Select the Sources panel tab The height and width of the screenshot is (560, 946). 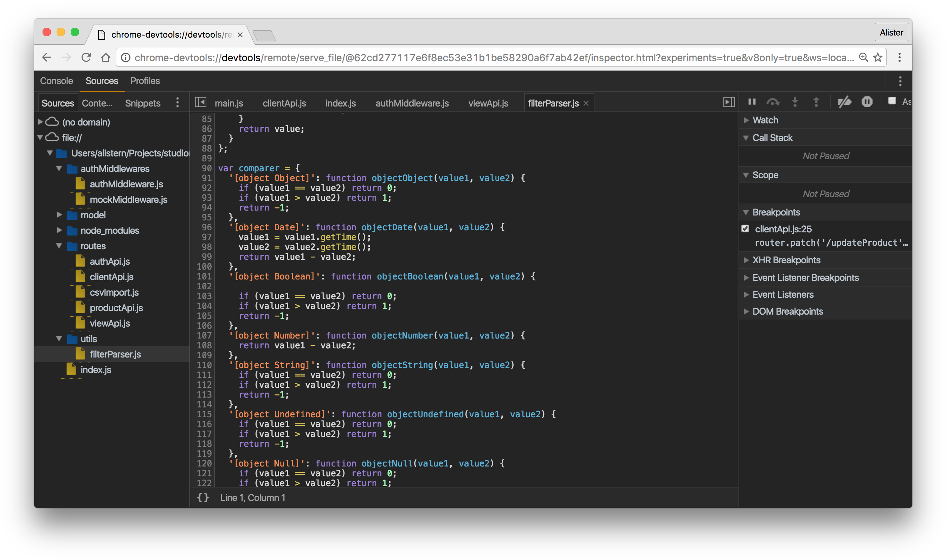[x=102, y=81]
